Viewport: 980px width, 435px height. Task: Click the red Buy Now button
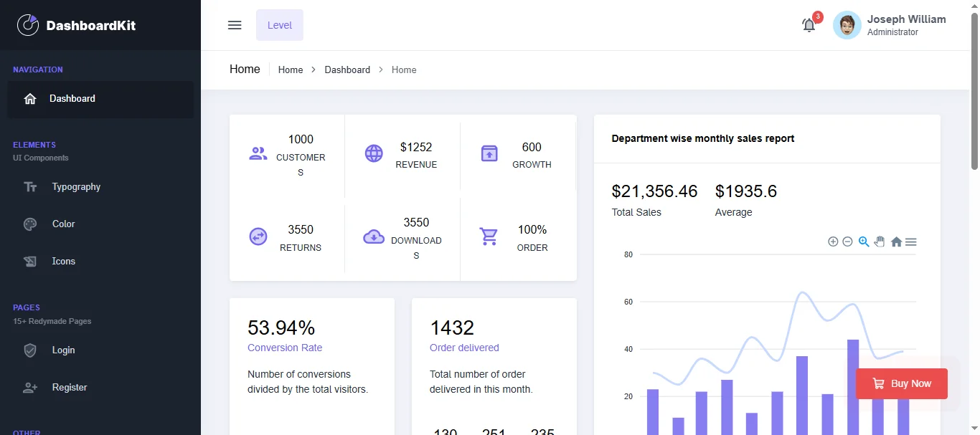point(901,383)
